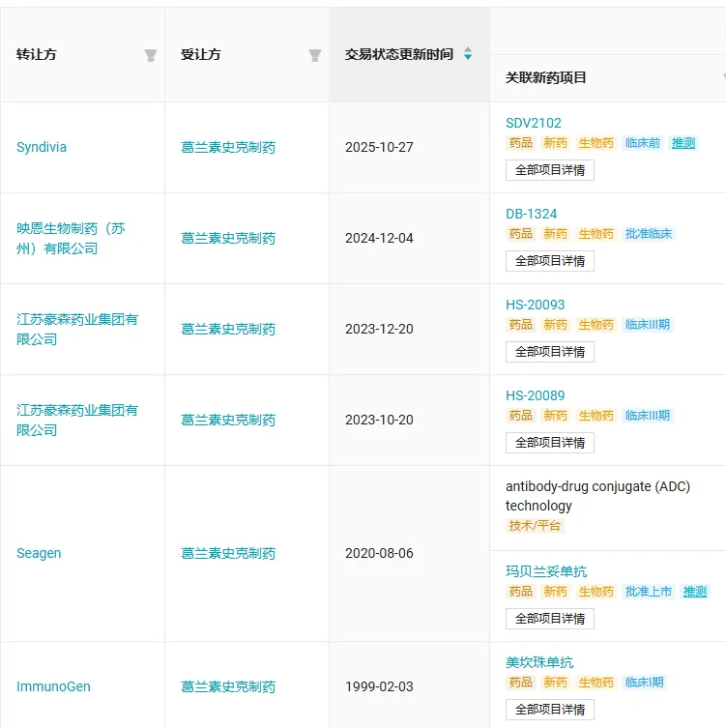Sort by 交易状态更新时间 arrows

point(468,54)
